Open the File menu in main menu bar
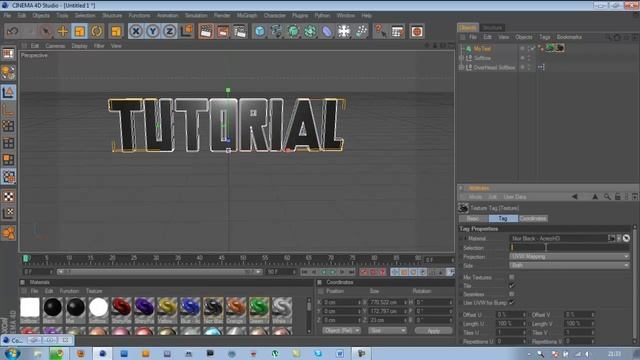The height and width of the screenshot is (360, 640). click(7, 16)
